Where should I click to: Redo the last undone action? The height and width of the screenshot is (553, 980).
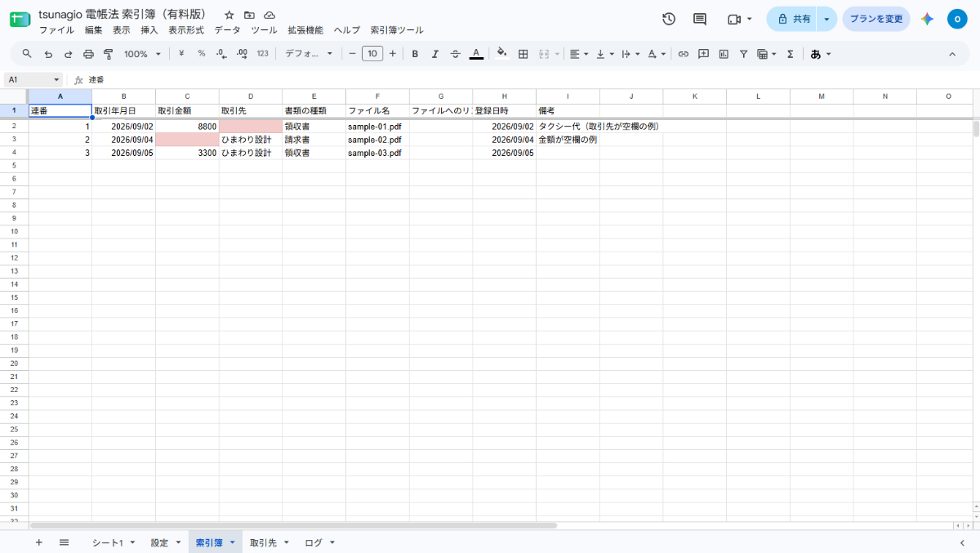coord(68,54)
